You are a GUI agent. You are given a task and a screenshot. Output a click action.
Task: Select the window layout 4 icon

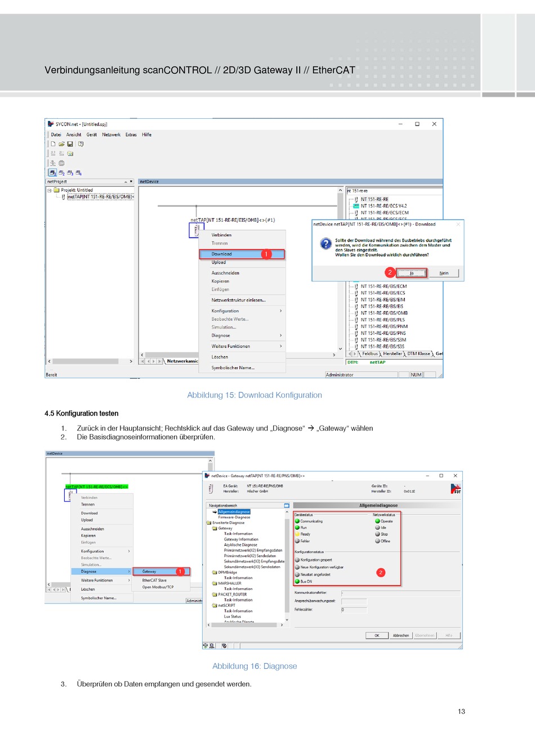coord(78,173)
